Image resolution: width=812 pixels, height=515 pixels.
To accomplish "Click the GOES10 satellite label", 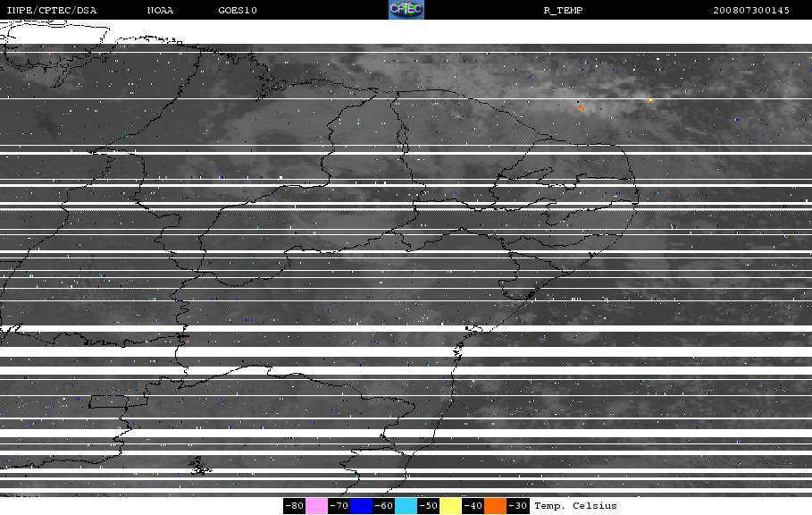I will coord(238,10).
